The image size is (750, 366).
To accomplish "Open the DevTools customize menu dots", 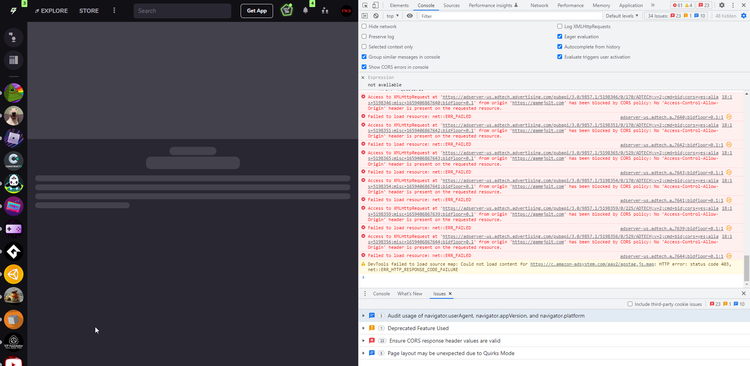I will [733, 5].
